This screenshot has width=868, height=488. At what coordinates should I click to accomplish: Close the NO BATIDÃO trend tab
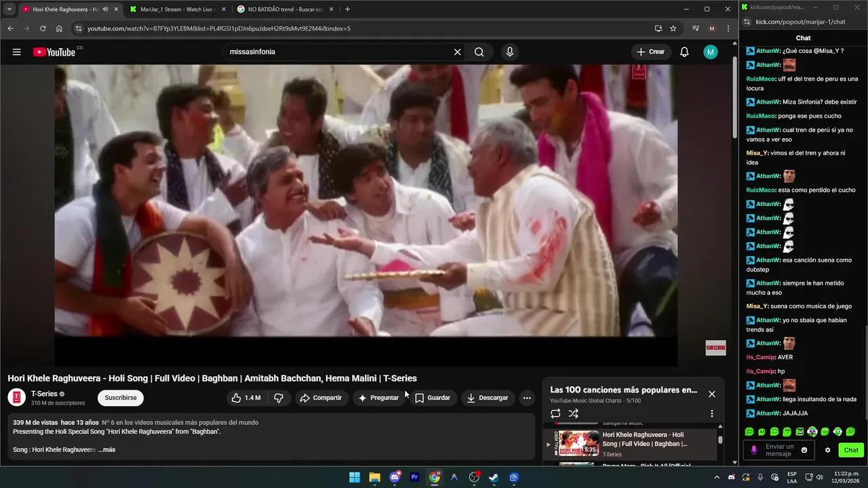coord(331,9)
